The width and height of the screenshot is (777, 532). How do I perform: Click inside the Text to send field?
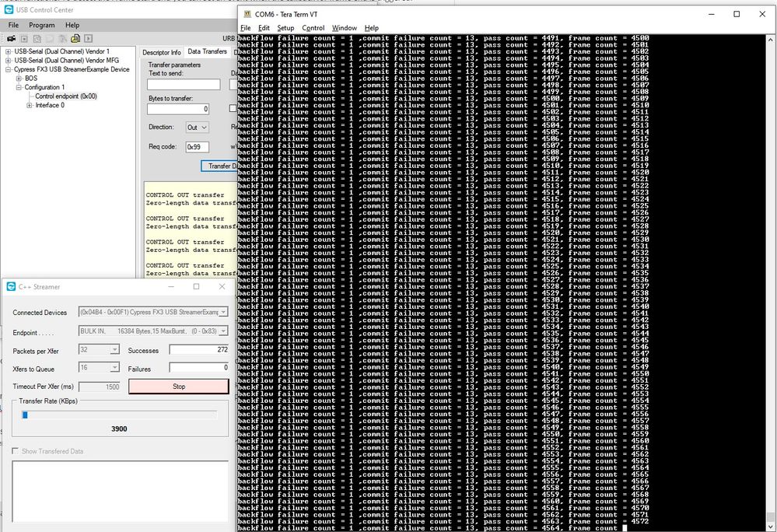pos(184,84)
